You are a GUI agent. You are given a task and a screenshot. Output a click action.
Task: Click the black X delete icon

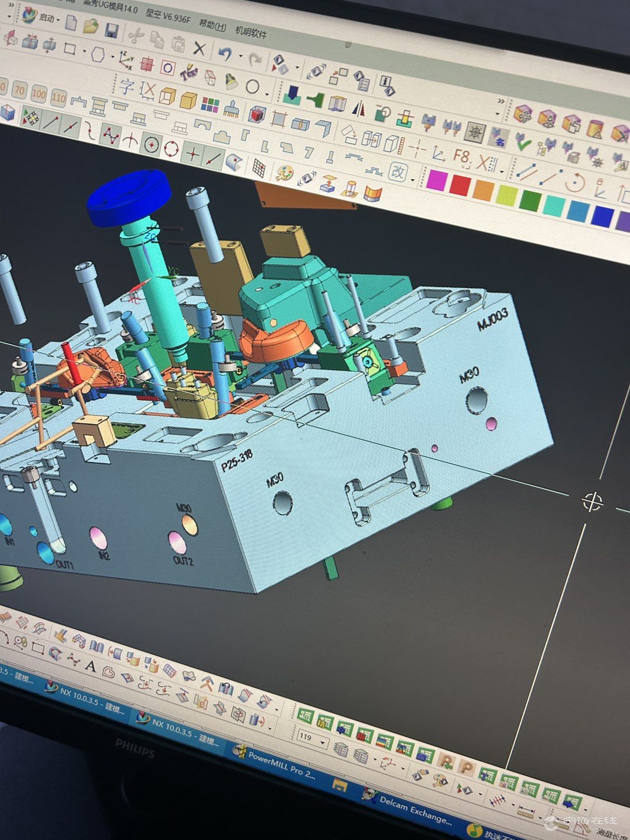[199, 48]
